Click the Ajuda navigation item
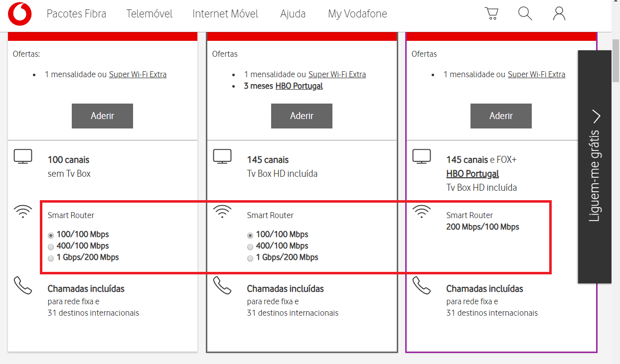 293,13
